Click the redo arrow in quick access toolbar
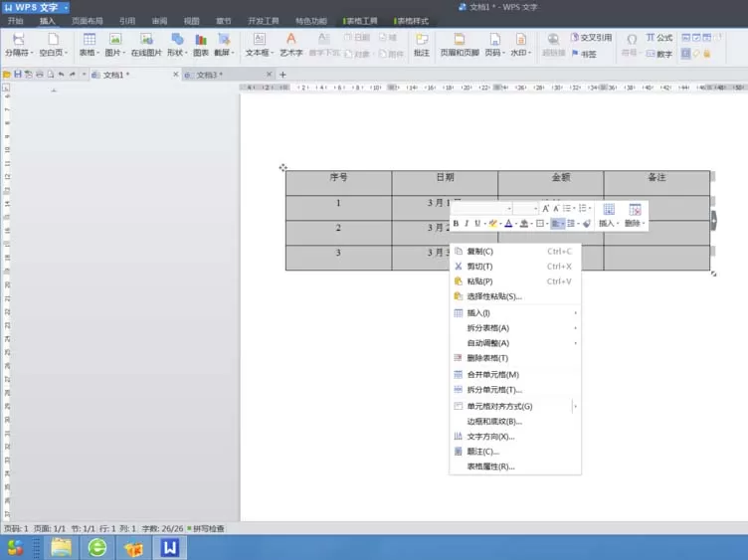 click(72, 75)
